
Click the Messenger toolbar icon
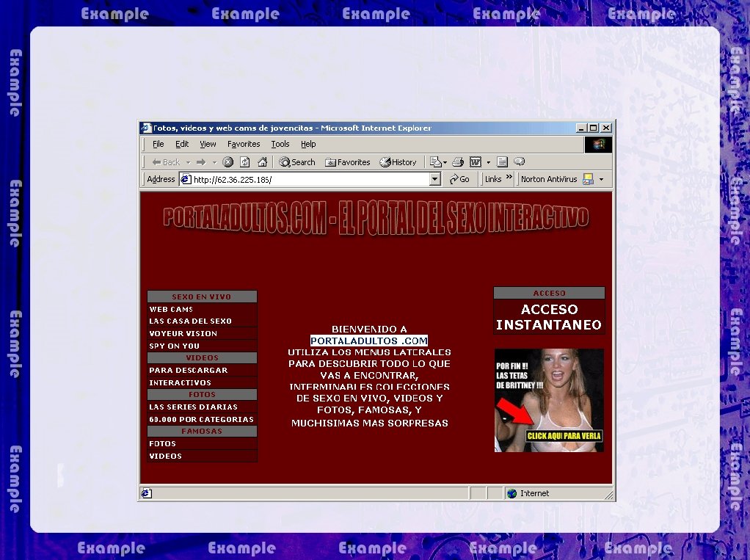[x=520, y=161]
